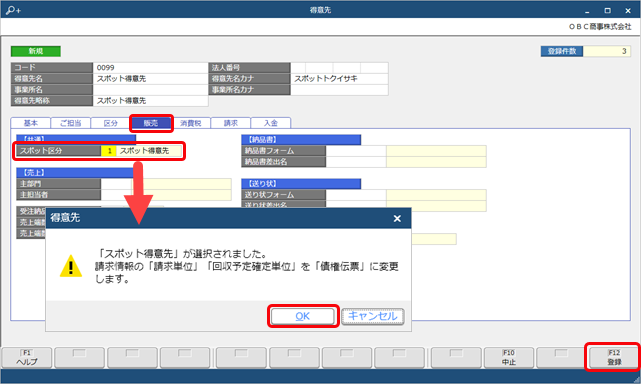This screenshot has width=641, height=384.
Task: Click the 得意先名 field
Action: tap(150, 79)
